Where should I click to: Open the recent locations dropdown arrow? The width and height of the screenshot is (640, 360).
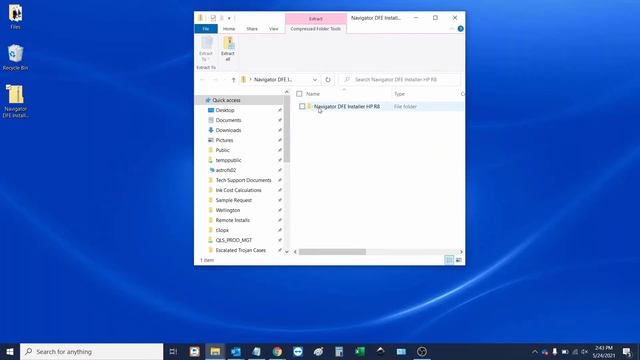[x=224, y=80]
